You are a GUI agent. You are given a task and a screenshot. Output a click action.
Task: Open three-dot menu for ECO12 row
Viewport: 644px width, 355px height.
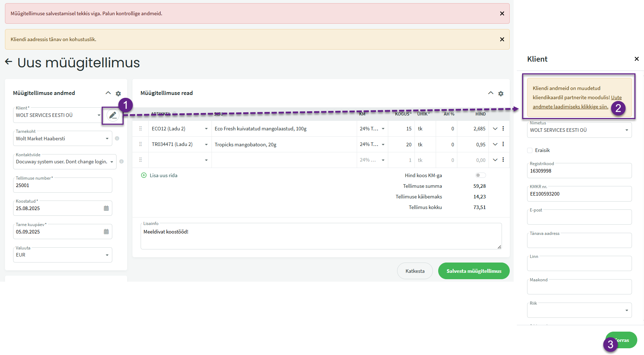pos(503,129)
